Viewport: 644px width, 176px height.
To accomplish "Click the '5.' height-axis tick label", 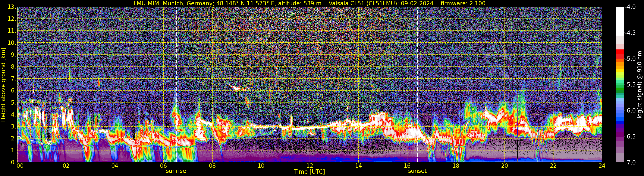I will click(x=13, y=103).
